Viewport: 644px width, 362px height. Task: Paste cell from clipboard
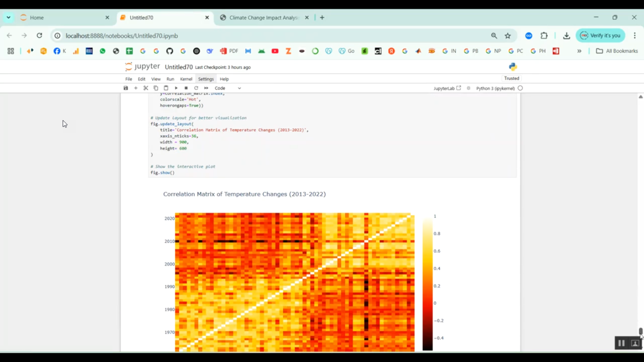166,88
